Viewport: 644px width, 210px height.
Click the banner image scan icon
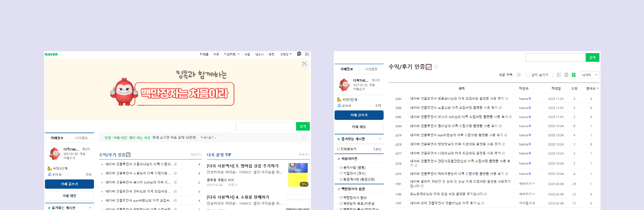(304, 64)
